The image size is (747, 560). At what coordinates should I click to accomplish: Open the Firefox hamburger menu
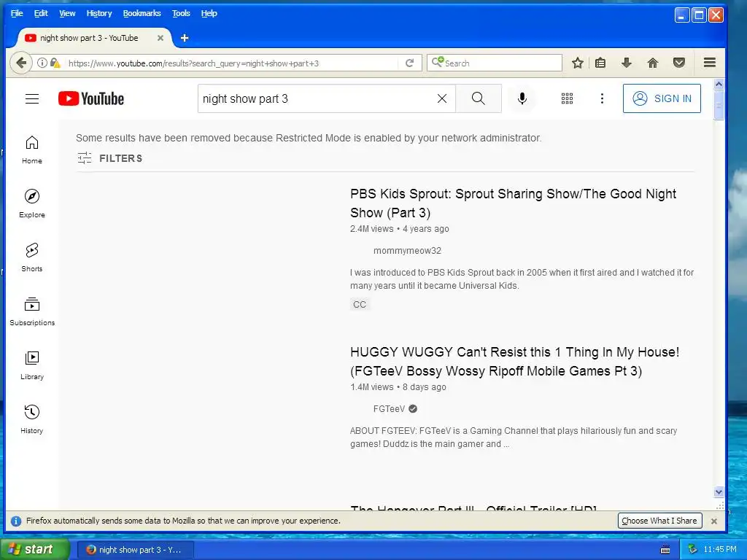pos(710,63)
